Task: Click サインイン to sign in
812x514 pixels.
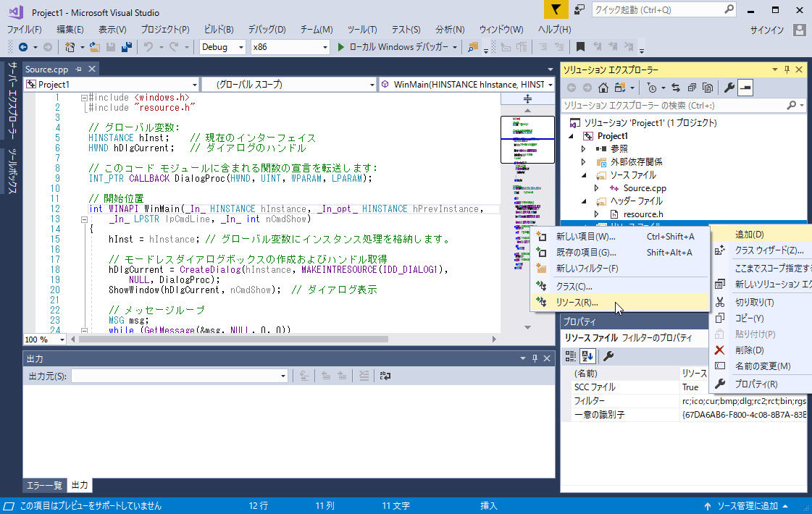Action: coord(767,30)
